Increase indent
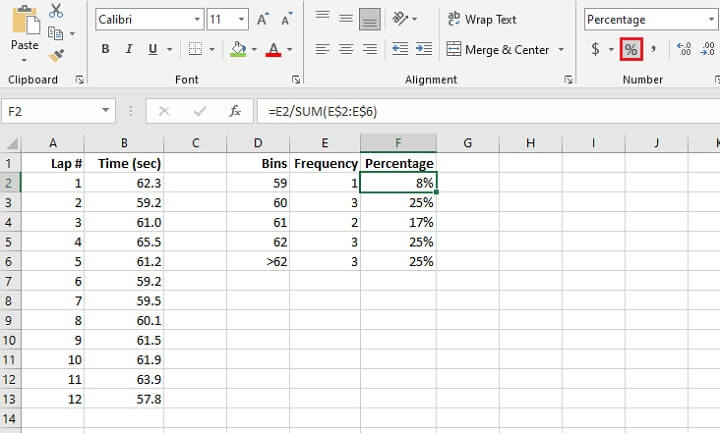The image size is (720, 433). click(423, 49)
